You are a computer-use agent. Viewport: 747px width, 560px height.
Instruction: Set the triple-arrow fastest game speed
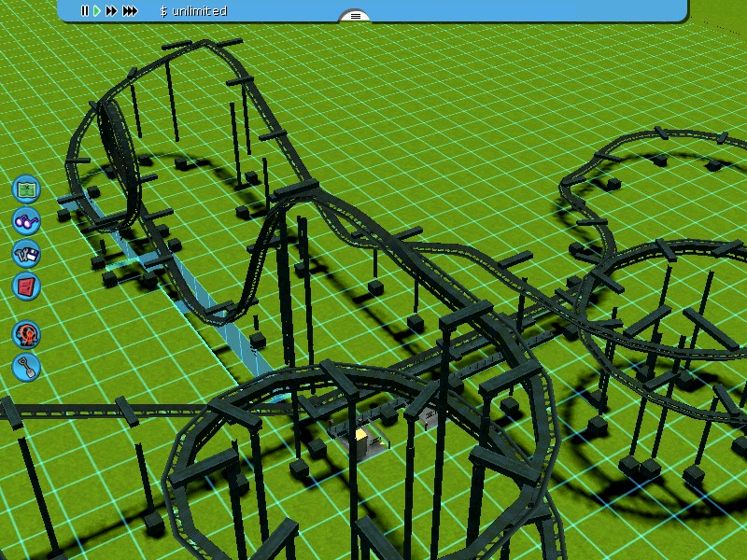pyautogui.click(x=130, y=11)
